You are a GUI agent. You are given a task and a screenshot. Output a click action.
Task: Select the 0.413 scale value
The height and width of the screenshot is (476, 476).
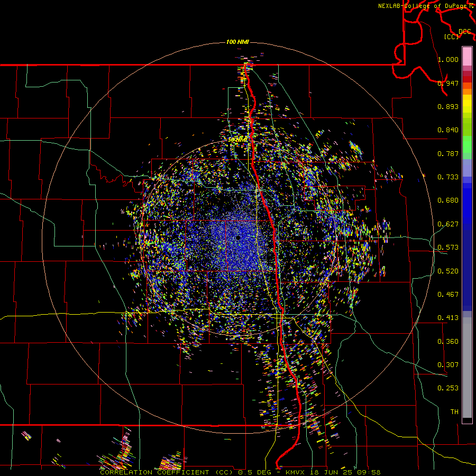(448, 318)
